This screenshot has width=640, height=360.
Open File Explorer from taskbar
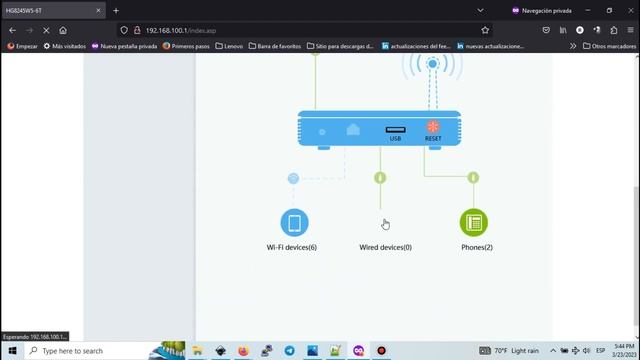pyautogui.click(x=198, y=351)
